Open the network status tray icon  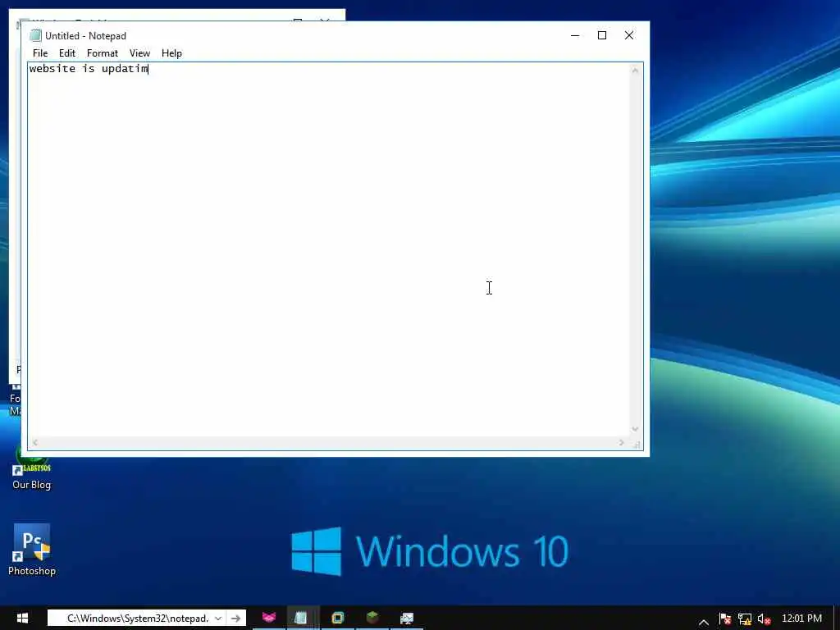click(745, 619)
